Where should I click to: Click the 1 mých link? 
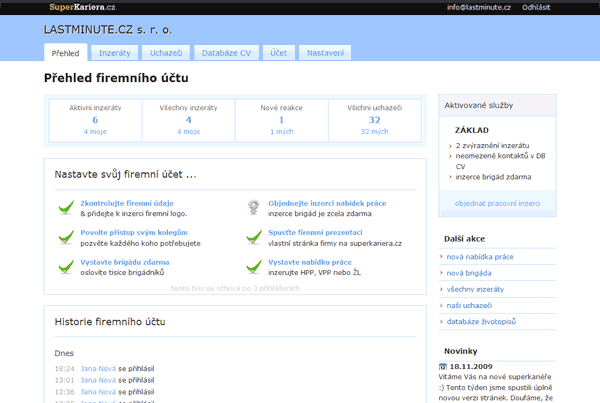pyautogui.click(x=282, y=131)
